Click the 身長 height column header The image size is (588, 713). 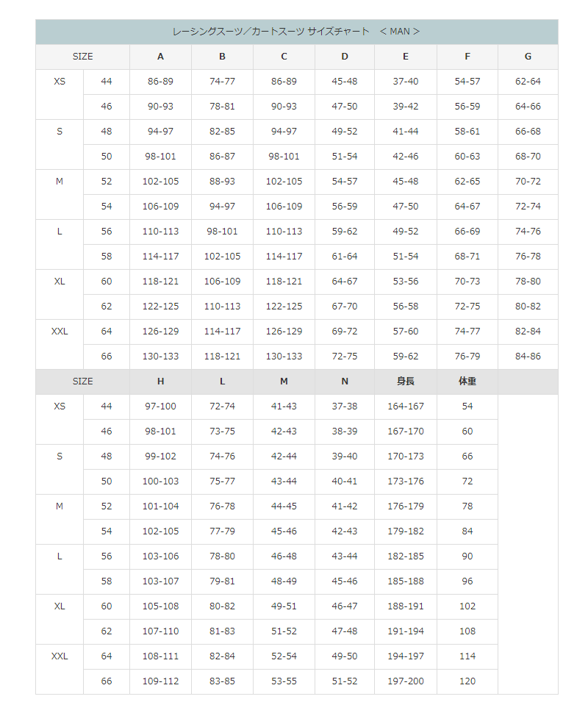(x=406, y=381)
